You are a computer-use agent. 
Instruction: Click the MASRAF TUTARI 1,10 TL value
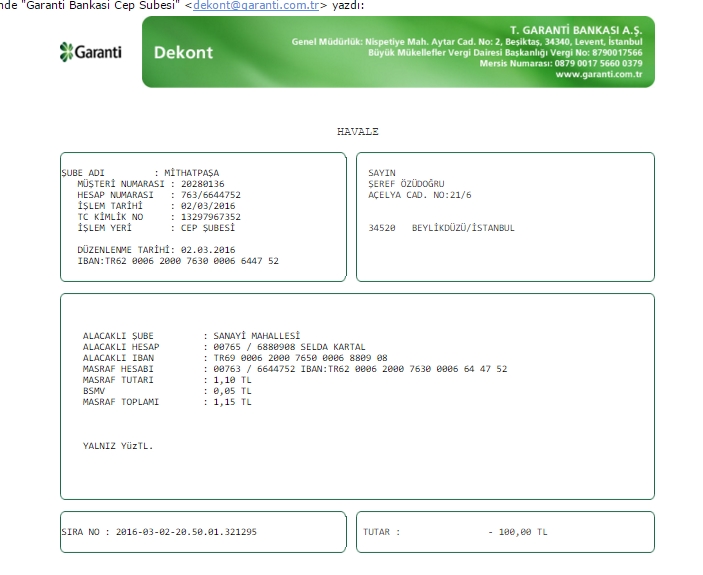tap(232, 380)
